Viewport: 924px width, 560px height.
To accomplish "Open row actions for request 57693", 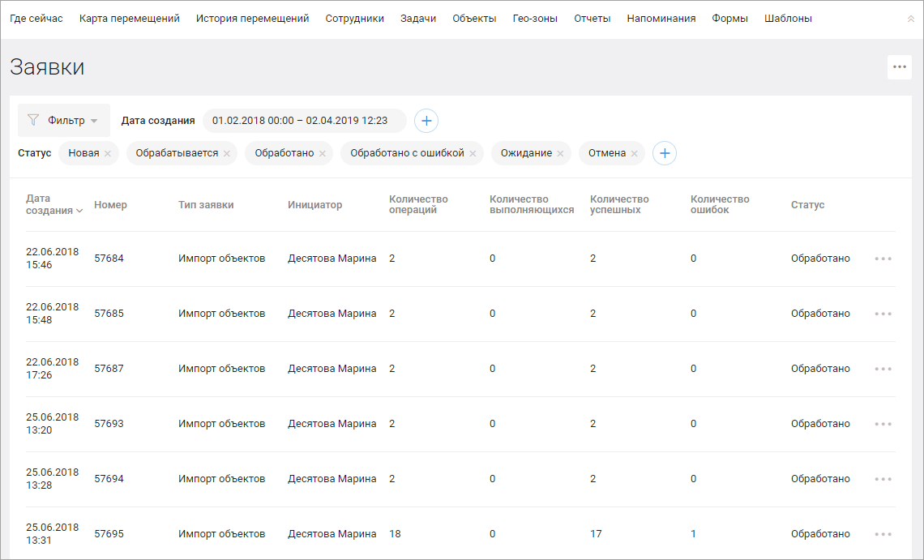I will 883,424.
